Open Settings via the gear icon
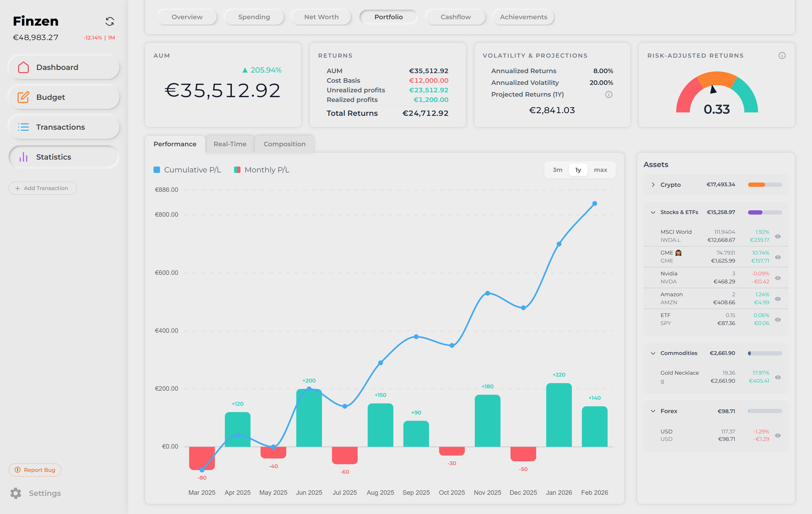 (x=15, y=493)
